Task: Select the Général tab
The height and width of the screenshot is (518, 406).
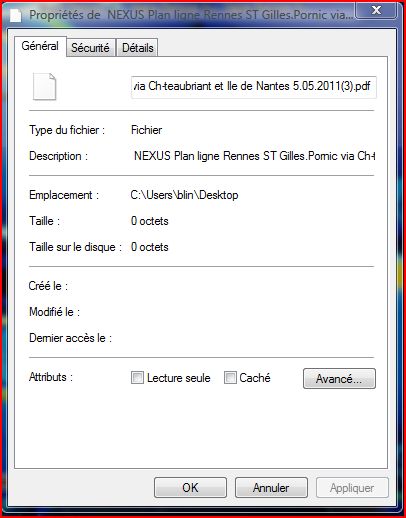Action: (40, 46)
